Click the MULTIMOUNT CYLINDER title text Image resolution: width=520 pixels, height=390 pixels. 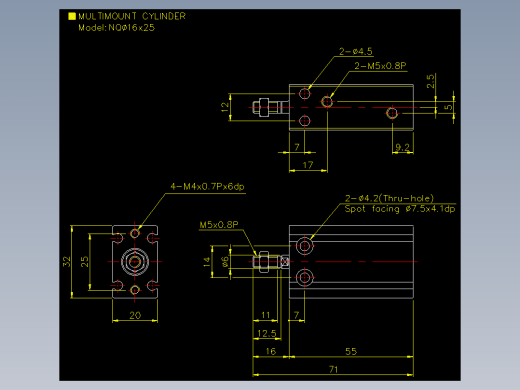click(132, 16)
